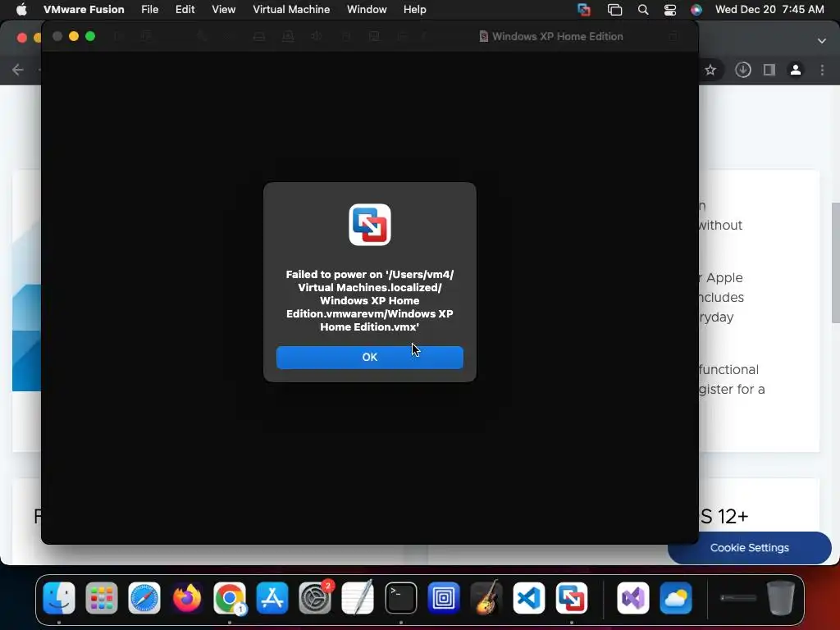Click OK in the power-on failure dialog
The height and width of the screenshot is (630, 840).
pyautogui.click(x=370, y=358)
